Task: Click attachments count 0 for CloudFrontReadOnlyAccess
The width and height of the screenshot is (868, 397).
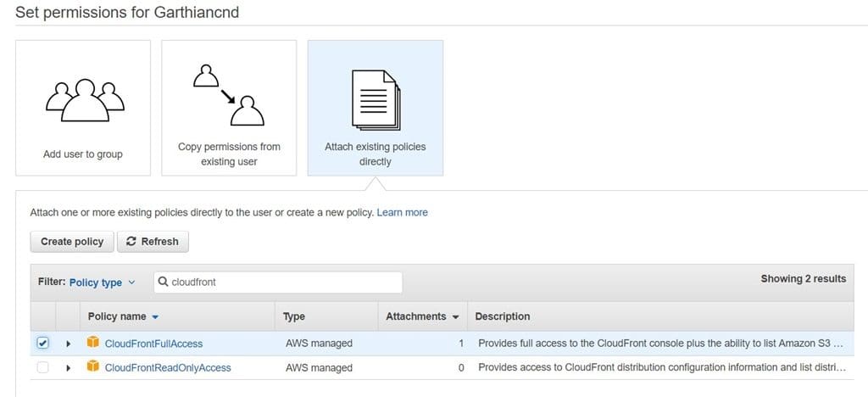Action: [460, 367]
